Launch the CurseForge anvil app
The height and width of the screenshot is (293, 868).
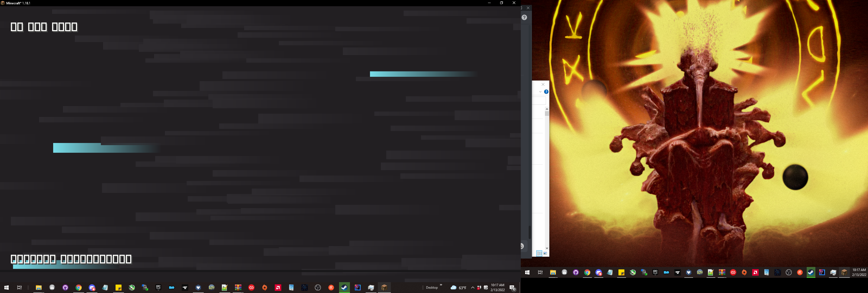tap(184, 288)
